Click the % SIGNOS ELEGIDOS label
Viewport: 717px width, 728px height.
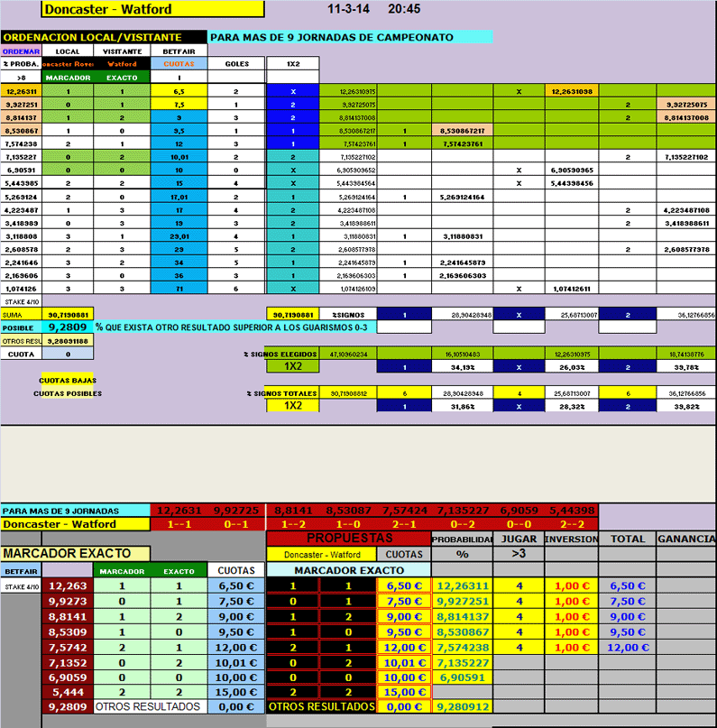[280, 355]
